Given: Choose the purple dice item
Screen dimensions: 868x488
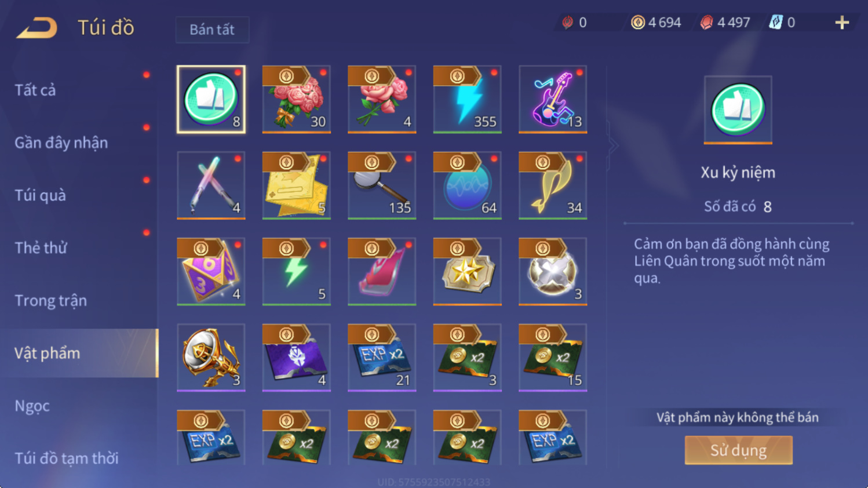Looking at the screenshot, I should (x=211, y=271).
